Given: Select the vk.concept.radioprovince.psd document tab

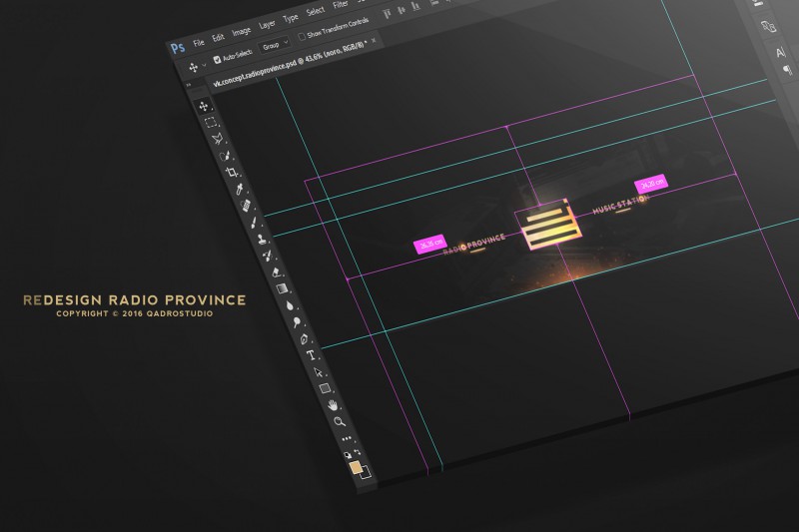Looking at the screenshot, I should (x=290, y=64).
